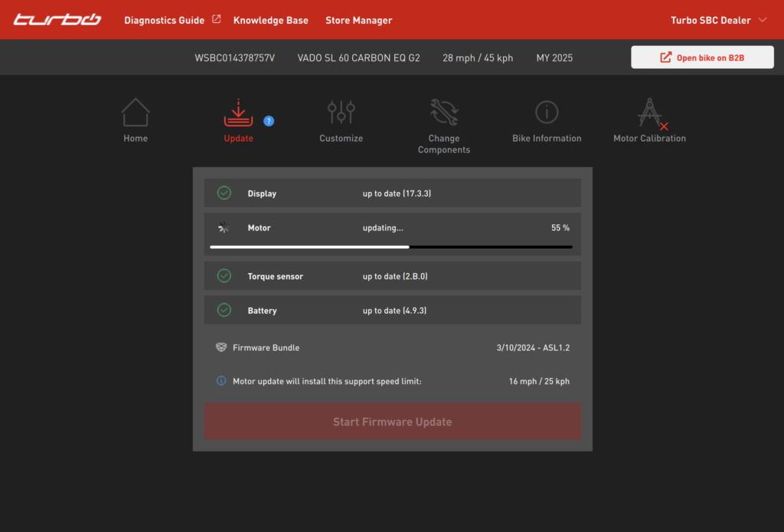Image resolution: width=784 pixels, height=532 pixels.
Task: Open Change Components wrench icon
Action: tap(444, 113)
